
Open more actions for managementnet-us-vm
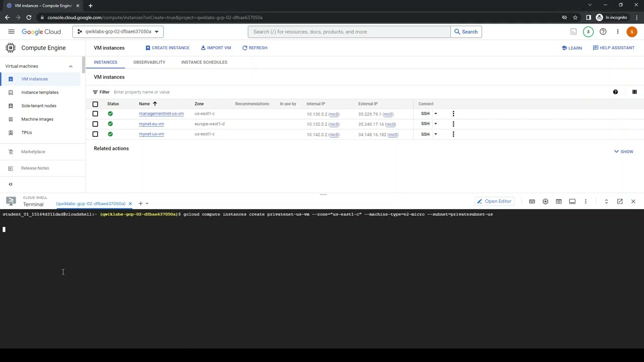click(x=453, y=114)
